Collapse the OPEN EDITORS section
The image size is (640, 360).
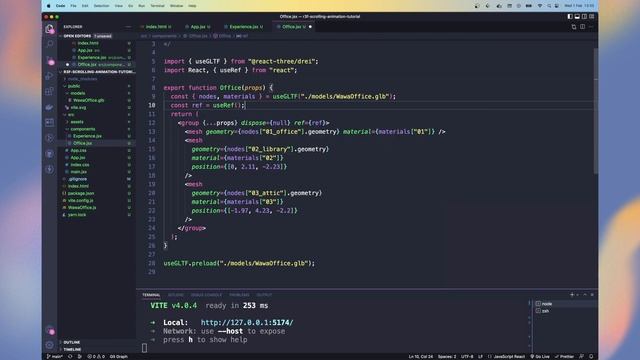97,36
